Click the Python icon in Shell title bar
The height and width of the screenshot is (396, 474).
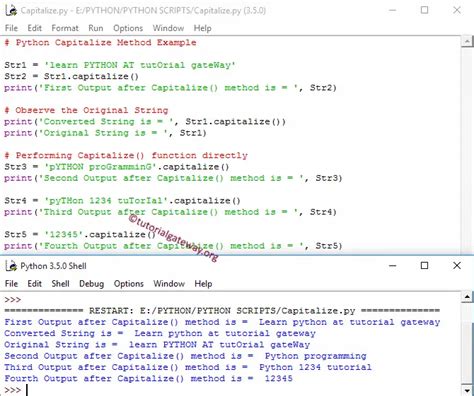11,266
